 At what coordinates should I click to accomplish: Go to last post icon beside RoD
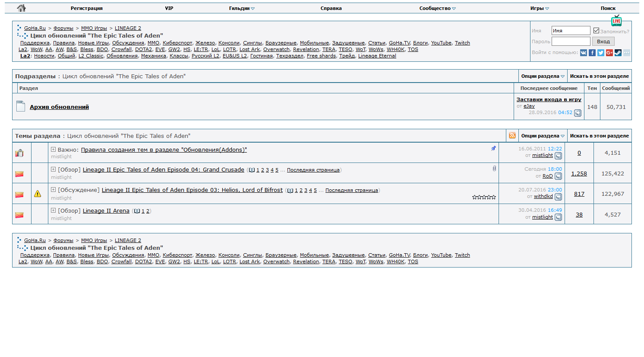558,176
